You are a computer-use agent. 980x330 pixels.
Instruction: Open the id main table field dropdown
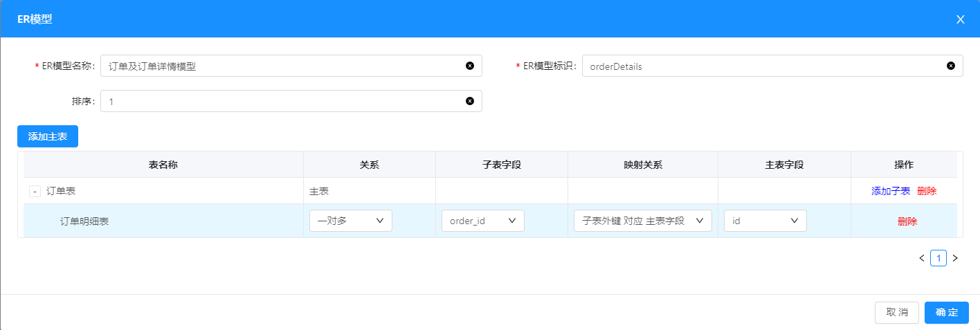pyautogui.click(x=765, y=221)
